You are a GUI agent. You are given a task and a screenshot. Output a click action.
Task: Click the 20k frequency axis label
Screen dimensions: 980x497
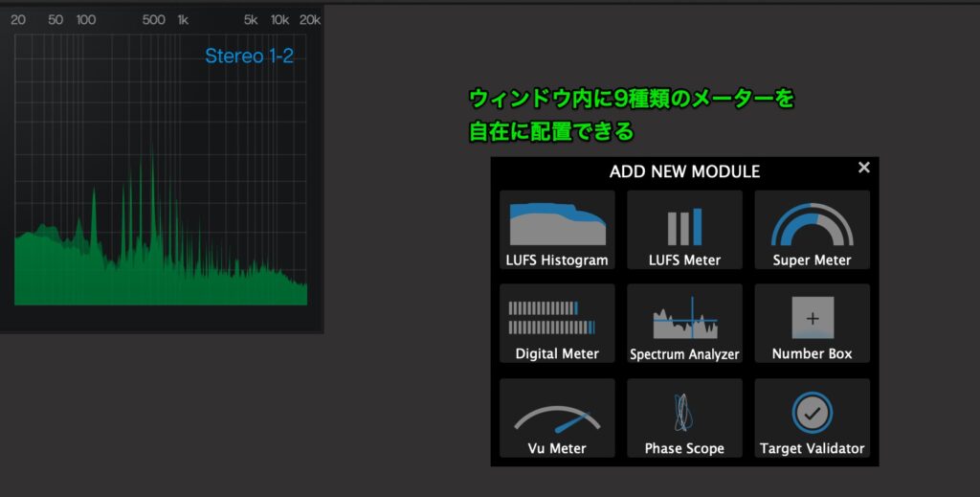[309, 20]
